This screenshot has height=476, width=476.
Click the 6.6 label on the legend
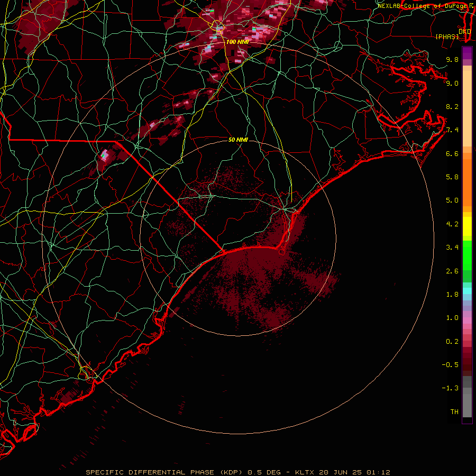coord(452,153)
